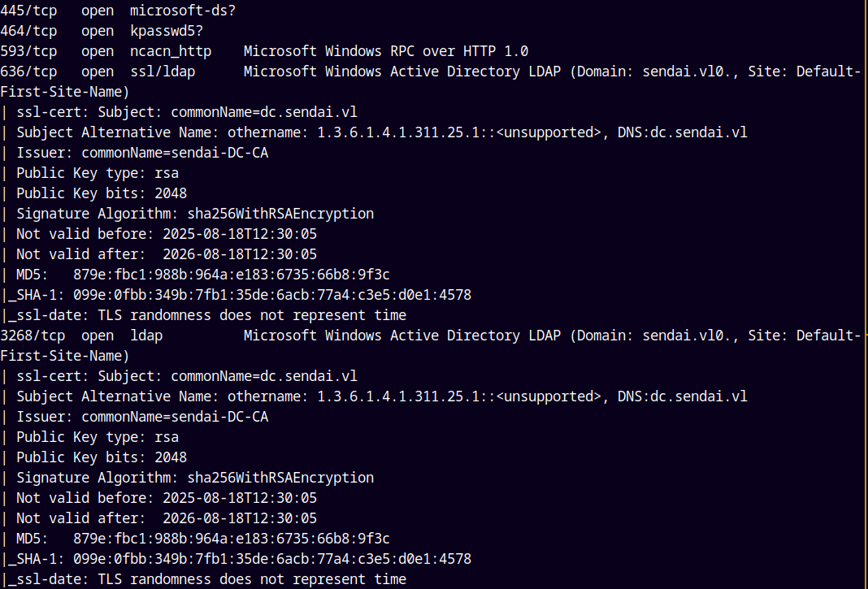Click the ssl-date line under port 3268
This screenshot has width=868, height=589.
[211, 579]
